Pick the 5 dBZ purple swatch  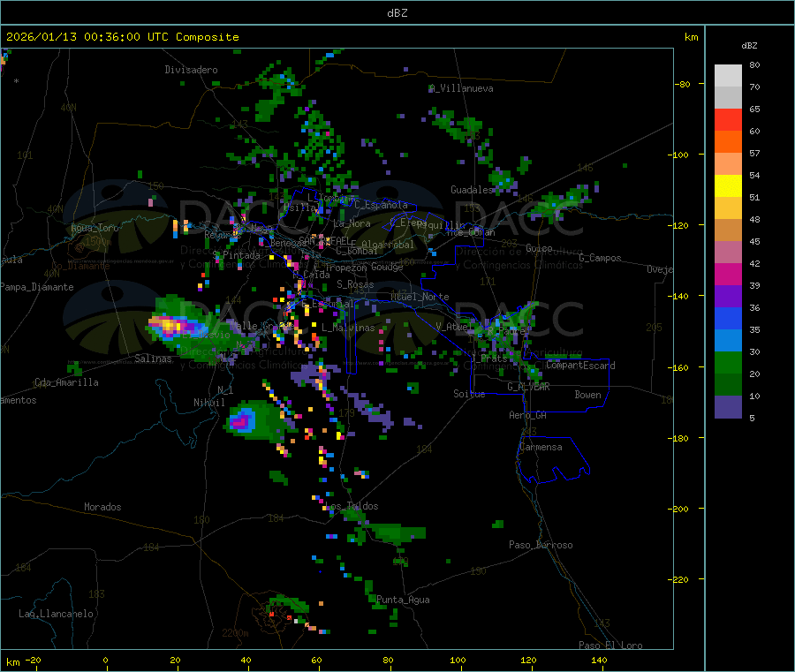click(x=728, y=407)
